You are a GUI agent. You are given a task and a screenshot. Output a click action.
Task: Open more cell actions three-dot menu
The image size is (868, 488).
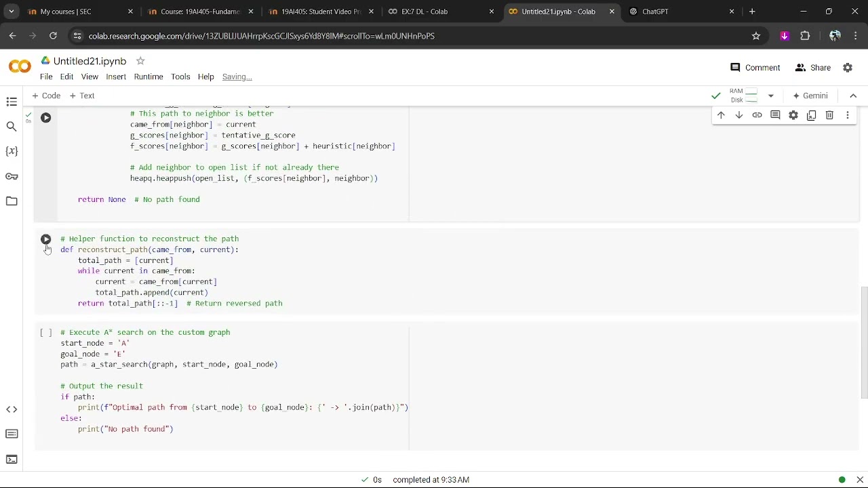click(848, 115)
